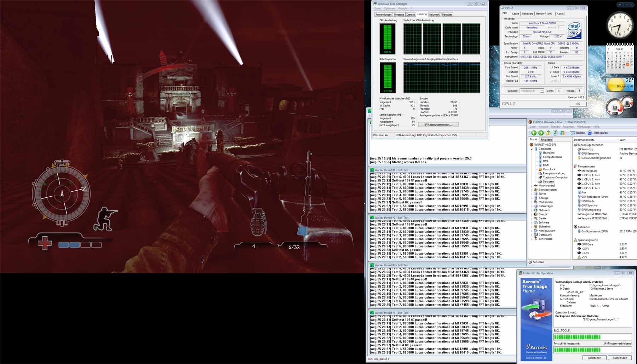637x364 pixels.
Task: Switch to Netzwerk tab in Task Manager
Action: [434, 15]
